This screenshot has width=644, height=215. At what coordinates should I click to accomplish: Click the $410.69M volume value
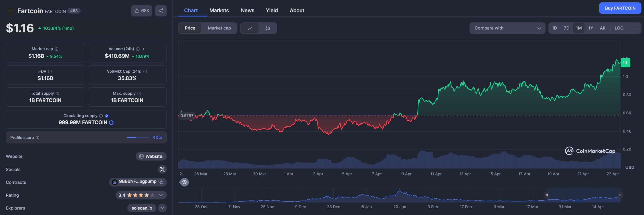[117, 56]
